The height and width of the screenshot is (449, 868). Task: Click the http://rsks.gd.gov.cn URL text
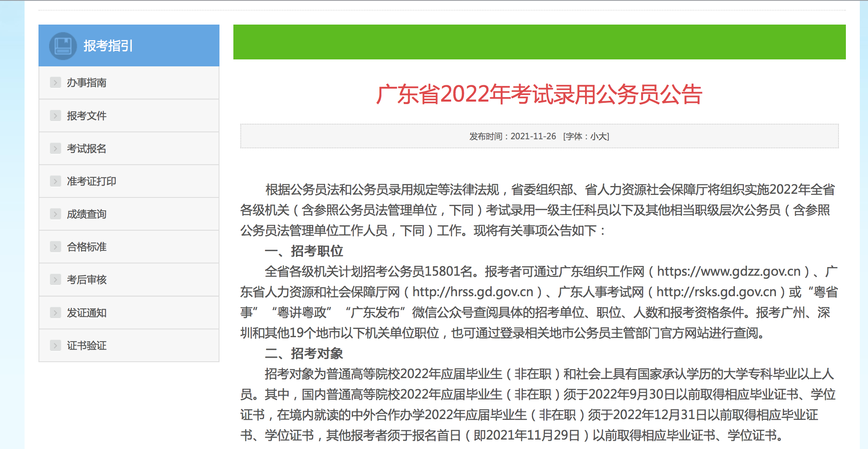(x=717, y=292)
